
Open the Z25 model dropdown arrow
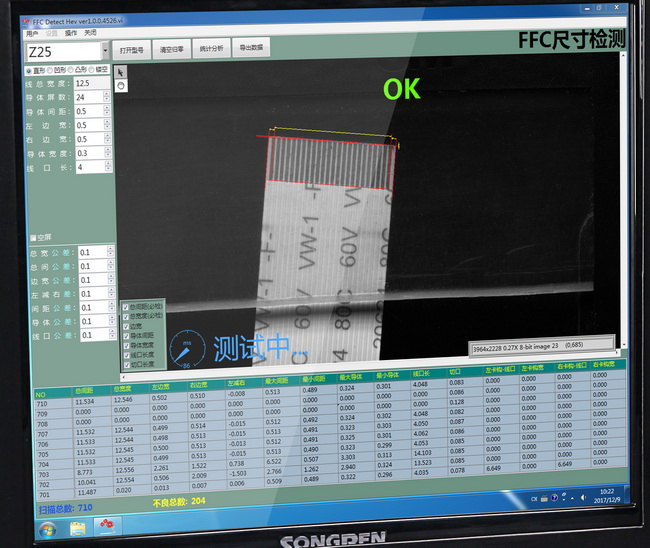105,51
